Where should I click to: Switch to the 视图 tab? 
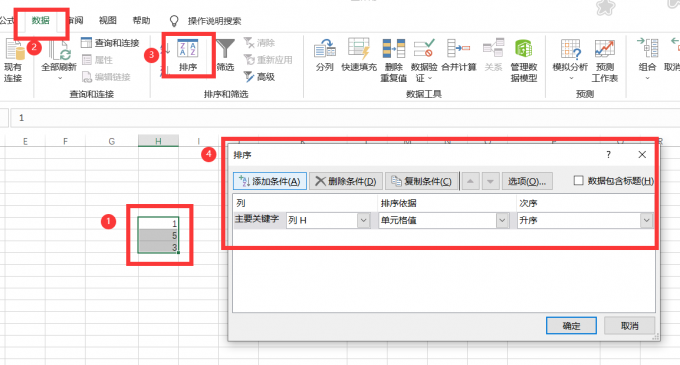[x=108, y=20]
